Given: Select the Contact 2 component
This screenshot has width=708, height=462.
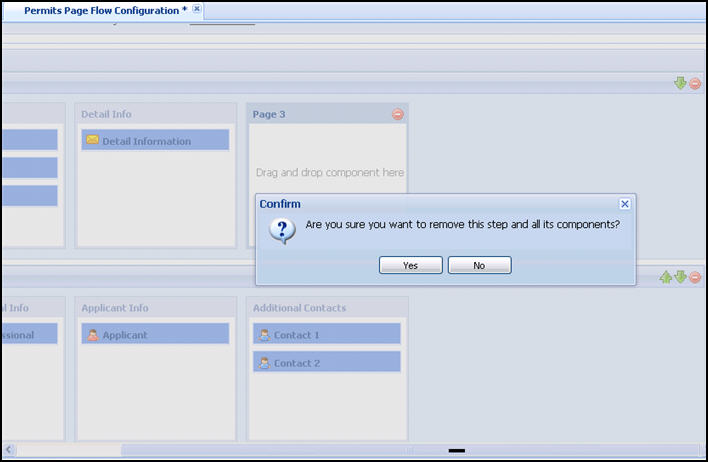Looking at the screenshot, I should point(326,363).
